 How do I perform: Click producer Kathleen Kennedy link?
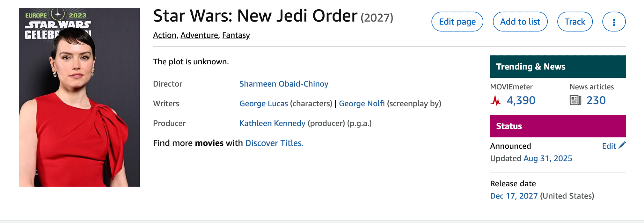point(272,123)
